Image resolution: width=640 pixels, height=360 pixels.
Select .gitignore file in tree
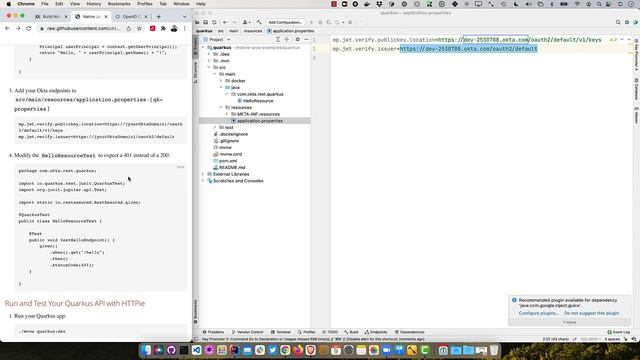[227, 141]
